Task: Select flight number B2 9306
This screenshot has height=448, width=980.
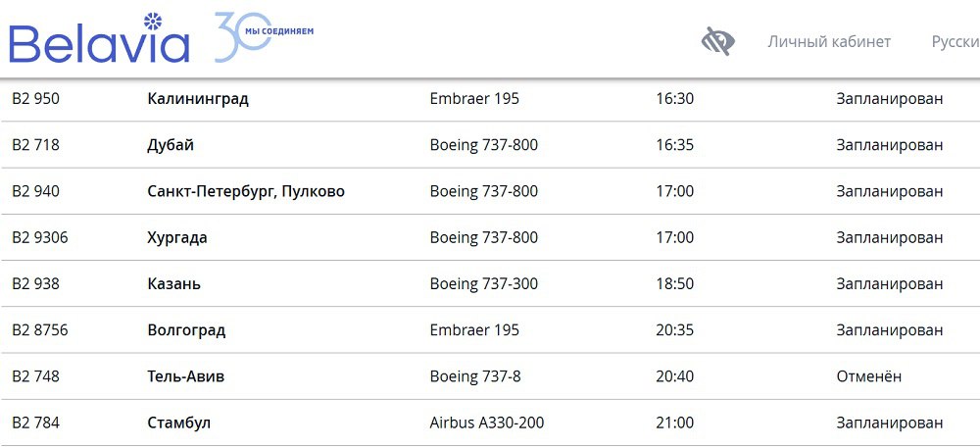Action: pos(40,237)
